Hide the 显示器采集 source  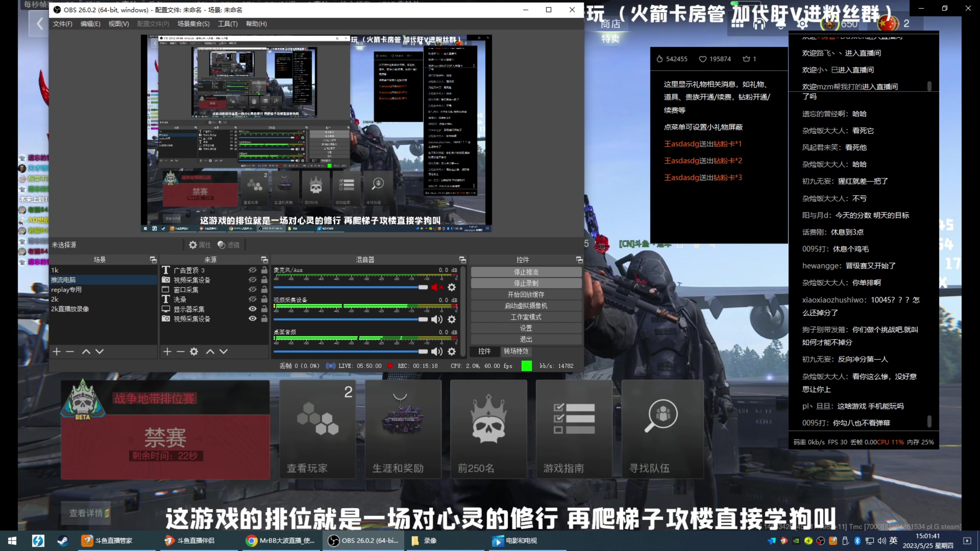[x=252, y=309]
